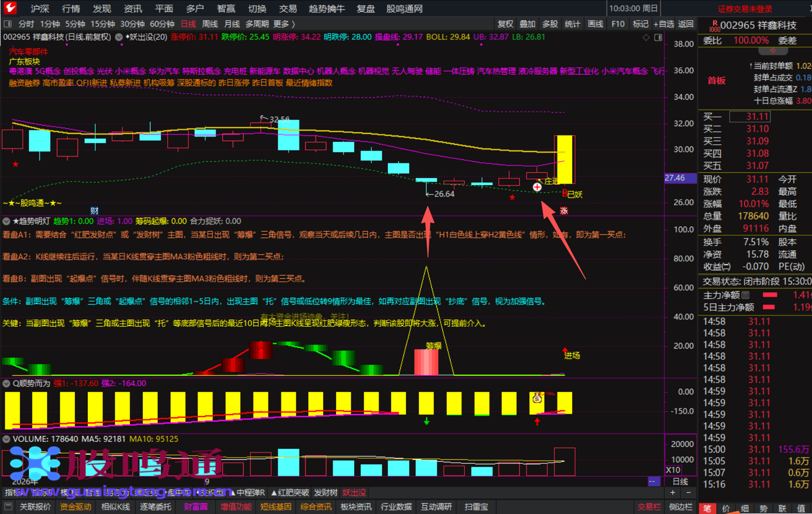Expand the VOLUME indicator menu

click(6, 439)
